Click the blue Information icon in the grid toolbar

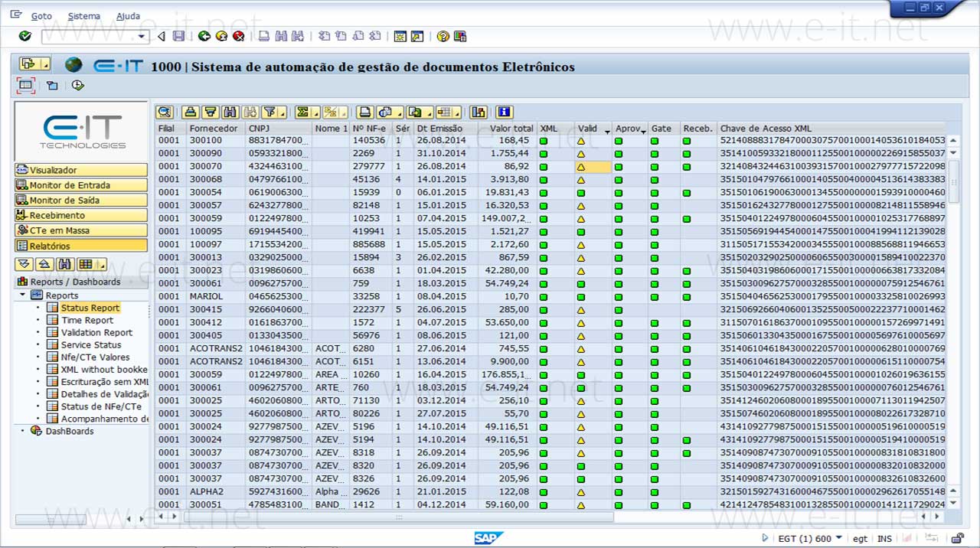coord(505,112)
